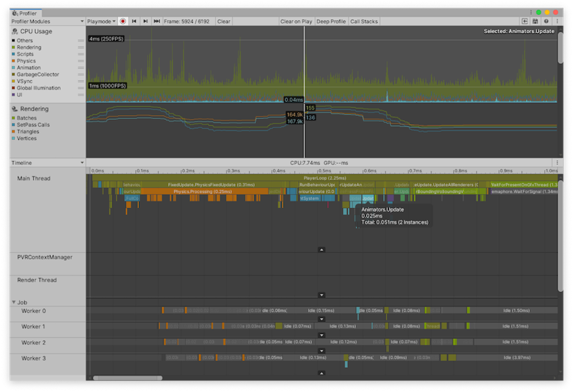
Task: Jump to the current frame
Action: pyautogui.click(x=157, y=21)
